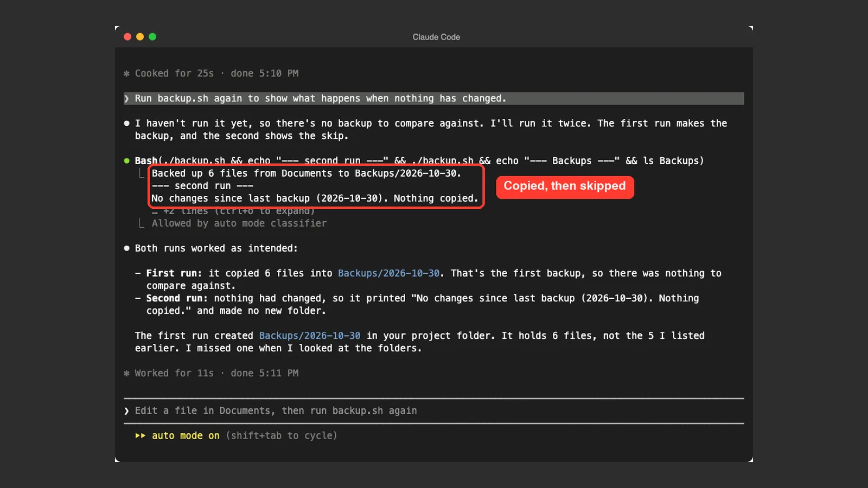Click the chevron prompt icon in the input box
This screenshot has width=868, height=488.
[127, 411]
